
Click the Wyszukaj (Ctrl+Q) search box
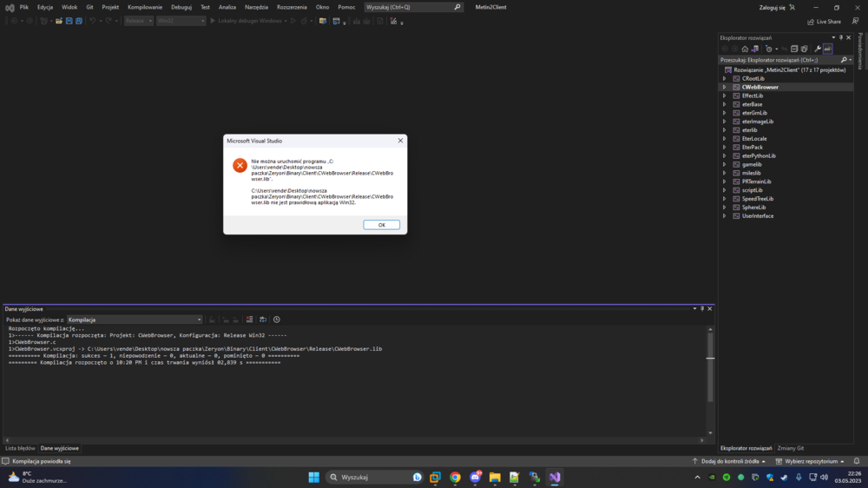[413, 7]
